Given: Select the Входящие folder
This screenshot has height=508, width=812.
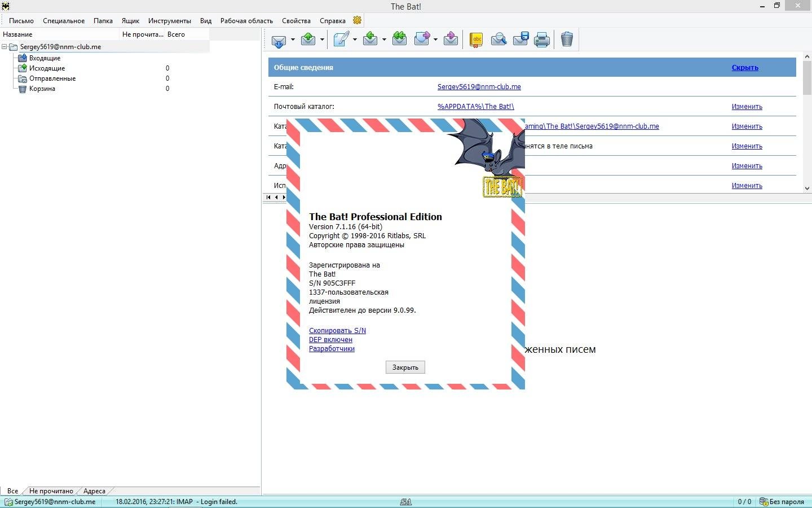Looking at the screenshot, I should click(x=45, y=58).
